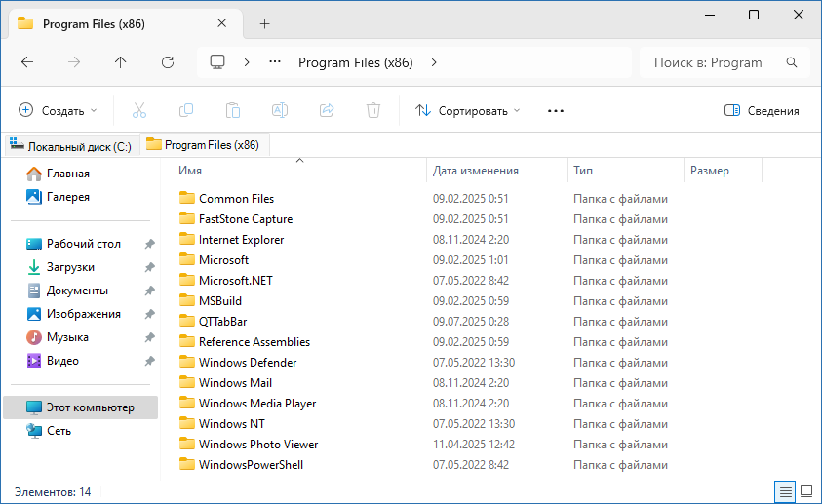Click the search magnifier icon
The image size is (822, 504).
792,62
